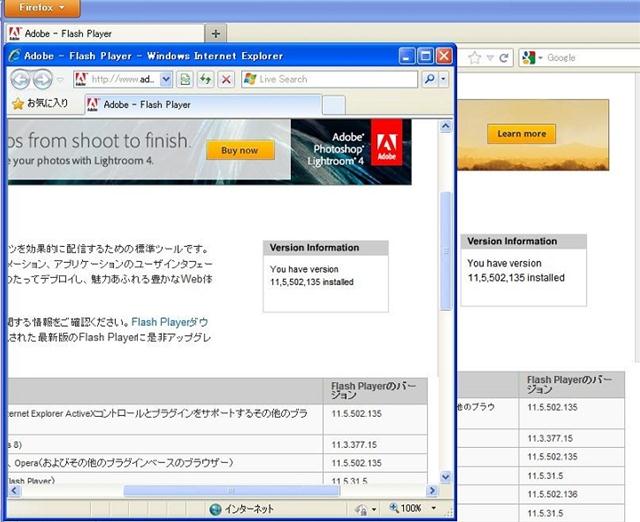Click Buy now button in Lightroom banner
Screen dimensions: 640x522
point(240,150)
